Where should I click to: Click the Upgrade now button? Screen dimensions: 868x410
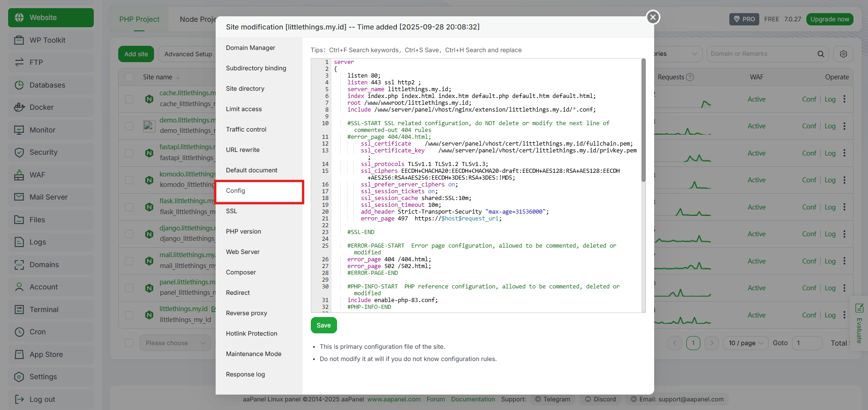pyautogui.click(x=829, y=19)
